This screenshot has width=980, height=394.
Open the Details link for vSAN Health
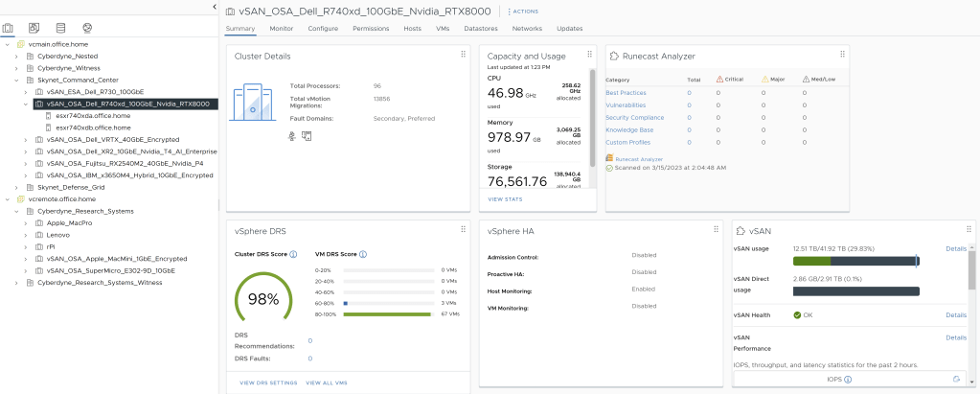pyautogui.click(x=956, y=315)
